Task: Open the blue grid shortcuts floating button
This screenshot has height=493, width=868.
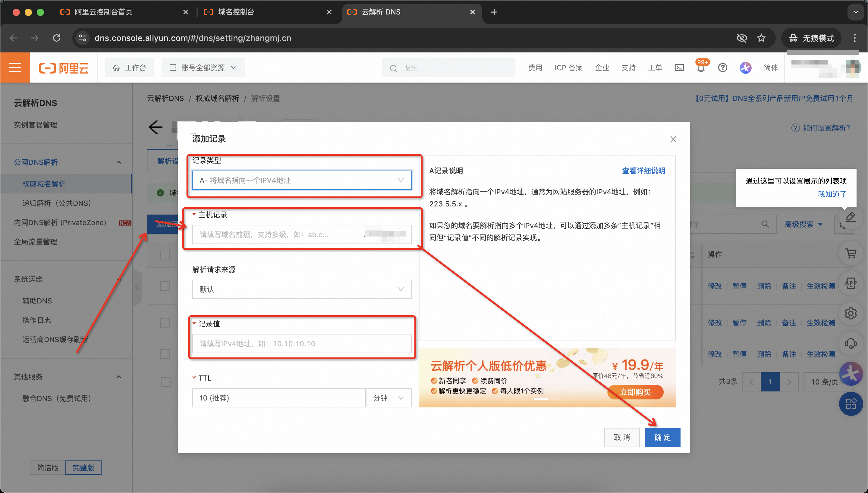Action: pos(851,403)
